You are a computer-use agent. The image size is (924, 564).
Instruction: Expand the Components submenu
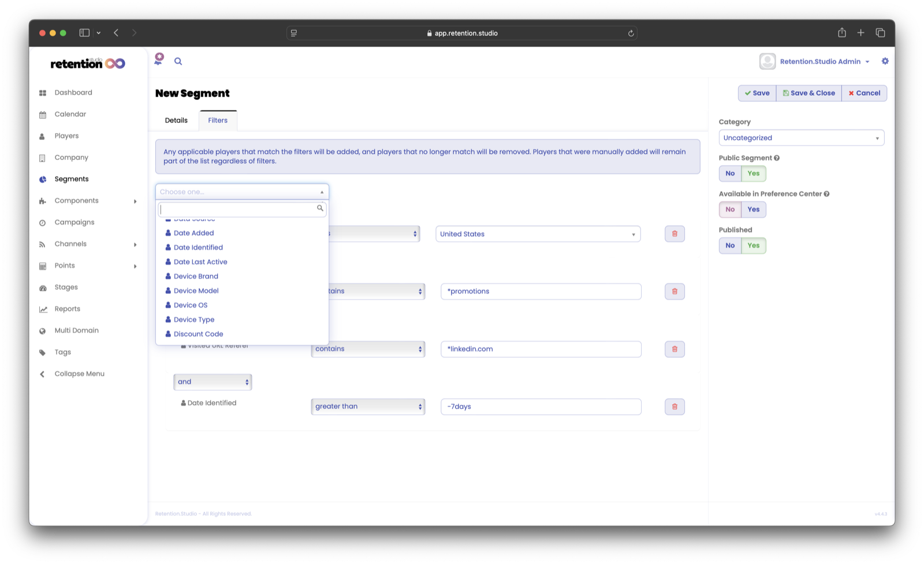click(135, 201)
